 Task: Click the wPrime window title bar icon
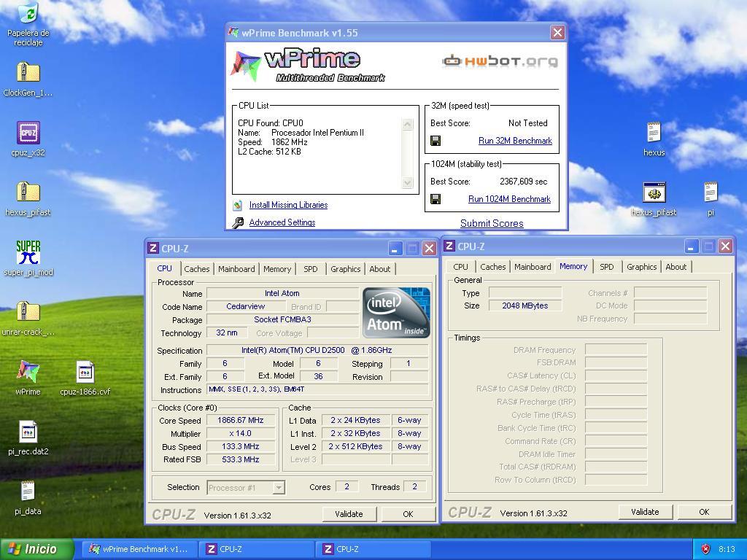(233, 32)
